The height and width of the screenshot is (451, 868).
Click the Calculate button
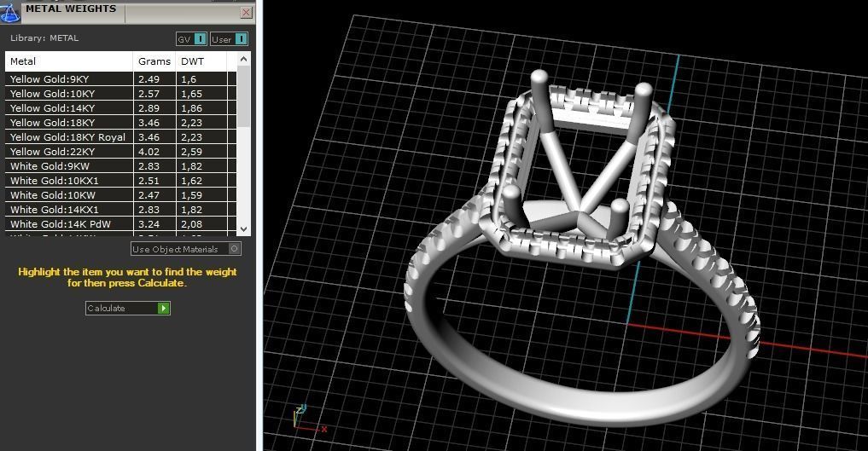click(x=128, y=308)
